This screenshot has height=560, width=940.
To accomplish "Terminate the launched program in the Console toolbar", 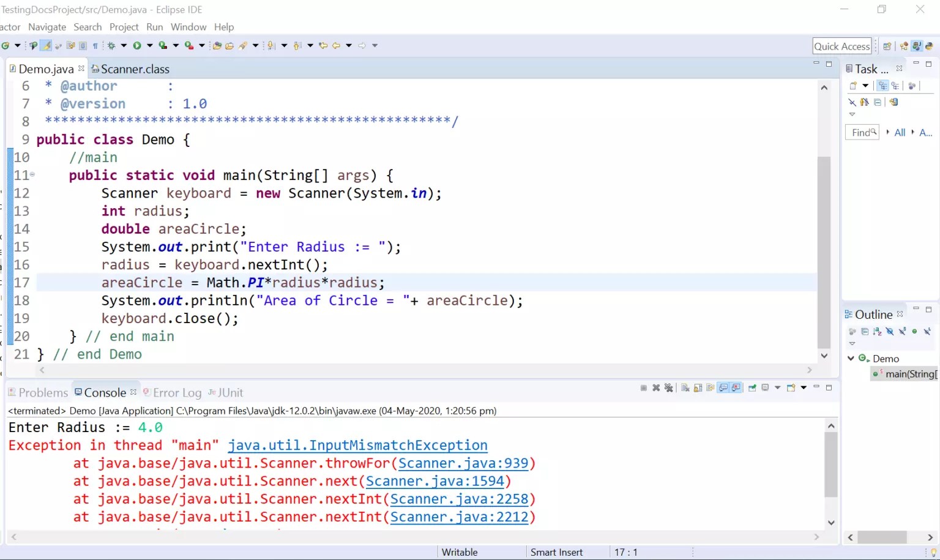I will [643, 387].
